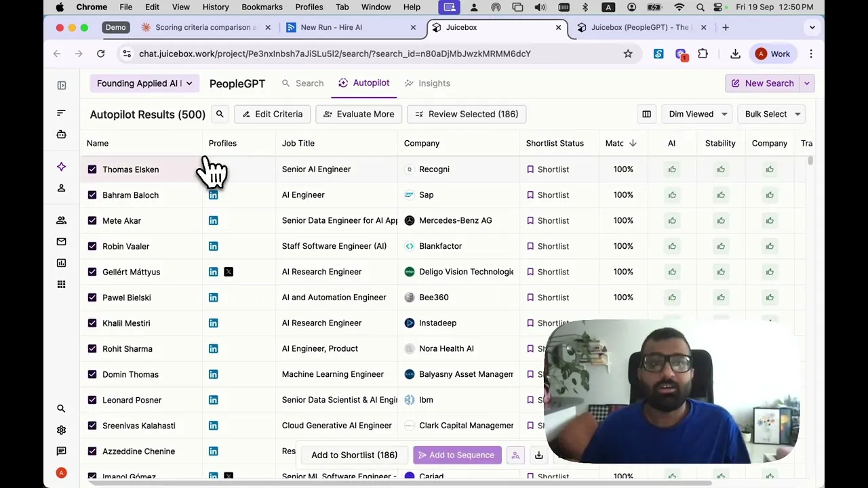This screenshot has width=868, height=488.
Task: Click New Search button
Action: click(763, 83)
